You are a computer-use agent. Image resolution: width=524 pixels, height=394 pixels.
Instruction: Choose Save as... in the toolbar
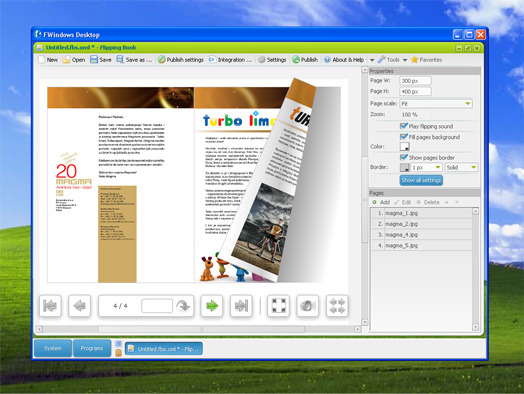tap(134, 60)
